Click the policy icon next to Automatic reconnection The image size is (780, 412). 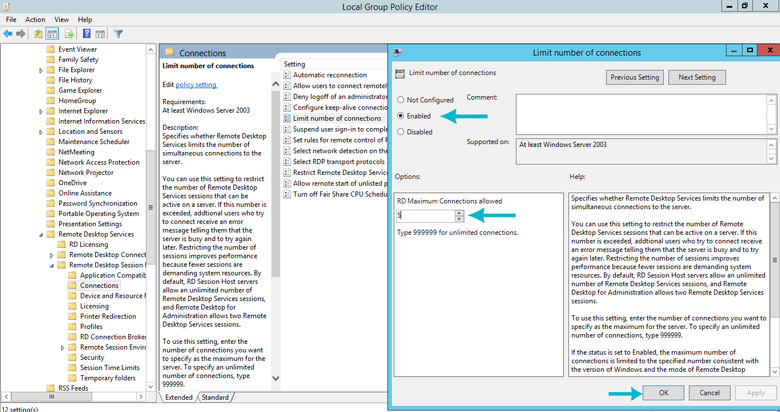287,75
